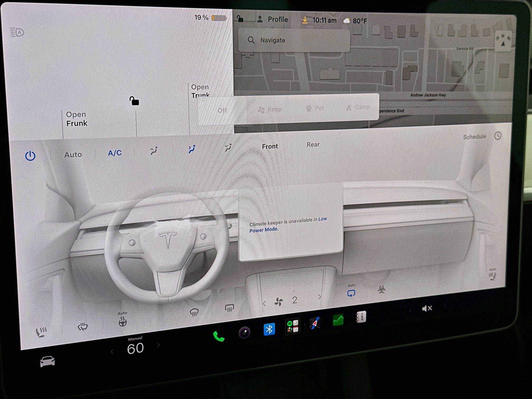Follow the Low Power Mode link
532x399 pixels.
pyautogui.click(x=288, y=224)
